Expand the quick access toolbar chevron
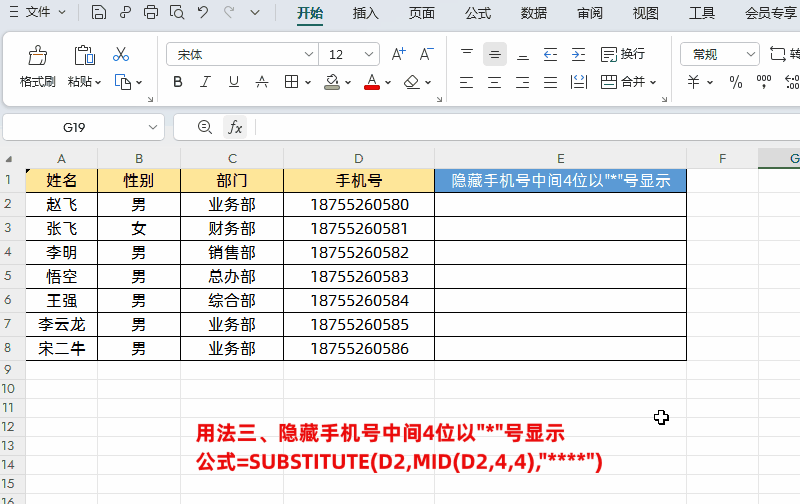The width and height of the screenshot is (800, 504). [255, 13]
